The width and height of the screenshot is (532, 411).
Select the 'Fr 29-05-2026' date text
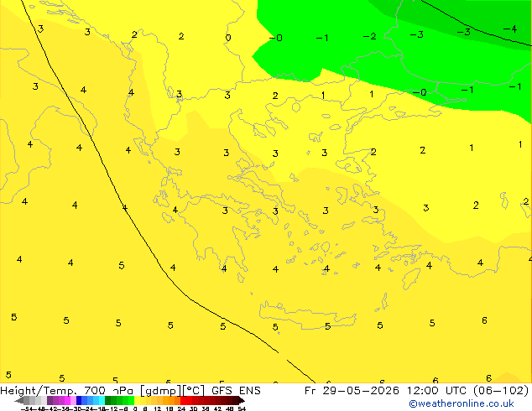point(352,391)
